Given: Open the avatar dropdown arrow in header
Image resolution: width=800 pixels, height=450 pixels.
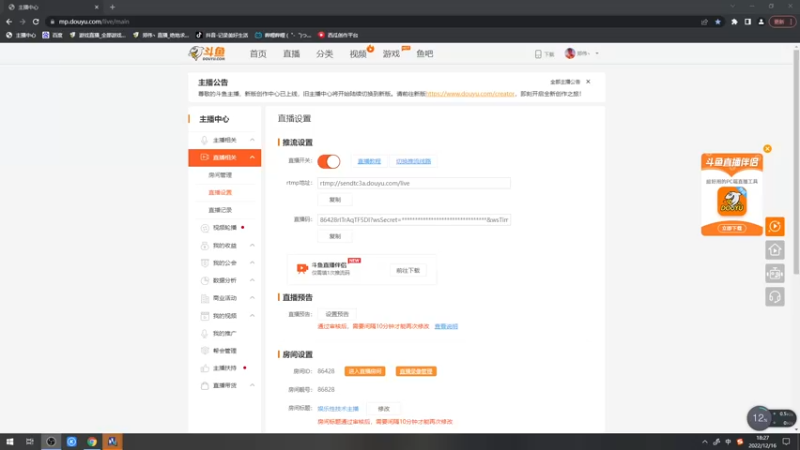Looking at the screenshot, I should click(597, 53).
